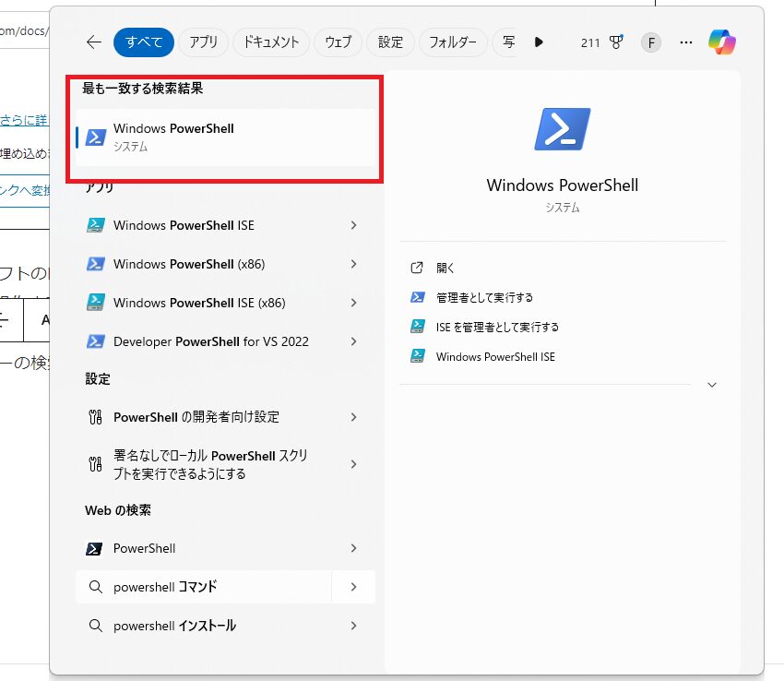Click Developer PowerShell for VS 2022 icon

pyautogui.click(x=96, y=341)
